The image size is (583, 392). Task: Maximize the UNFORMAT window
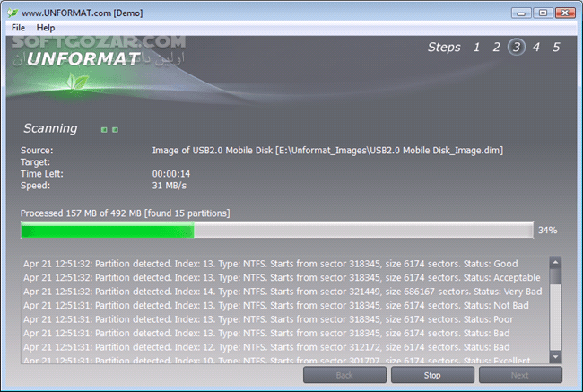pyautogui.click(x=540, y=13)
